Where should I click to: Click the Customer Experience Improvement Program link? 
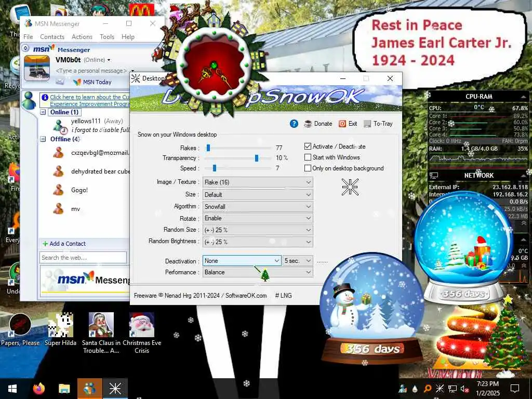pyautogui.click(x=89, y=100)
